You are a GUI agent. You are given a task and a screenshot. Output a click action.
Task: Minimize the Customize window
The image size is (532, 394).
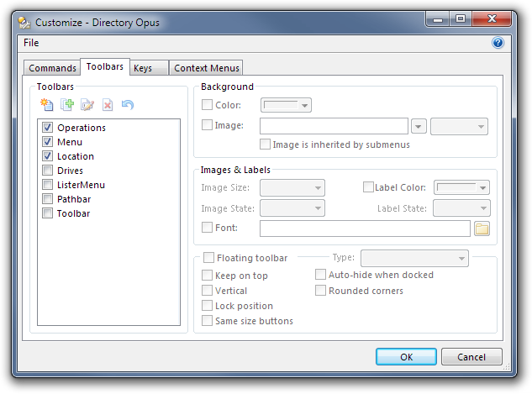[x=438, y=18]
